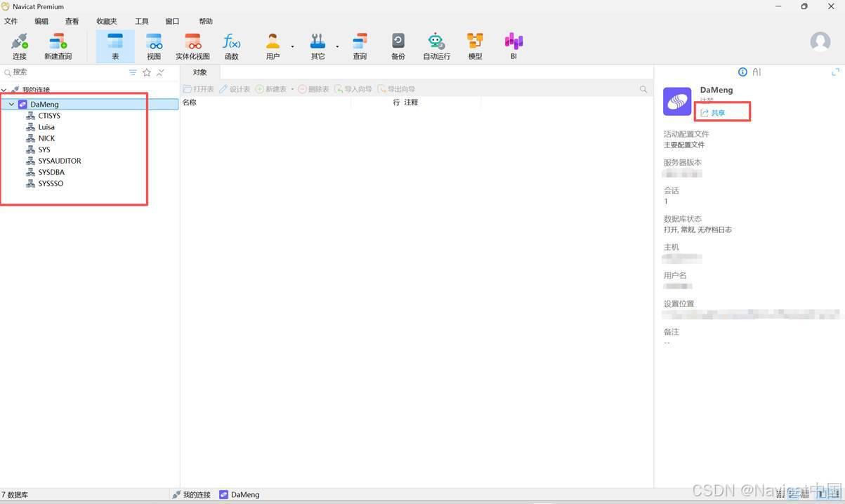The height and width of the screenshot is (504, 845).
Task: Click the search magnifier in the object toolbar
Action: [x=643, y=89]
